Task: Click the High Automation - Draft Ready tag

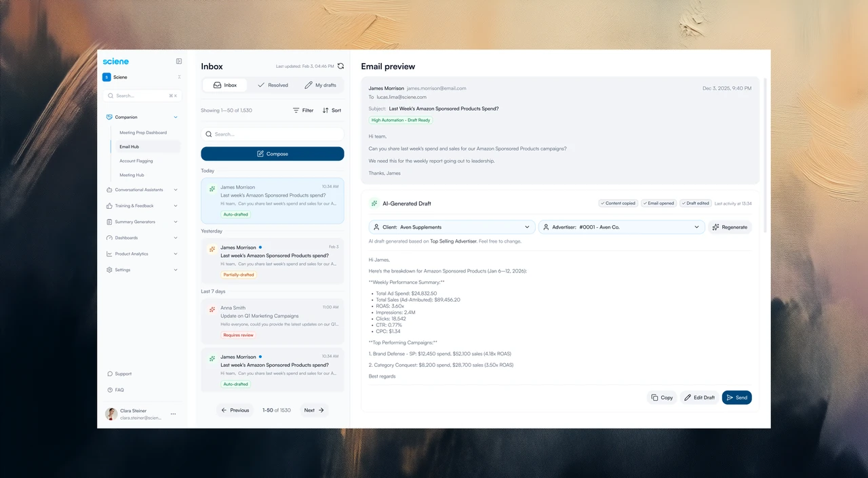Action: pyautogui.click(x=401, y=120)
